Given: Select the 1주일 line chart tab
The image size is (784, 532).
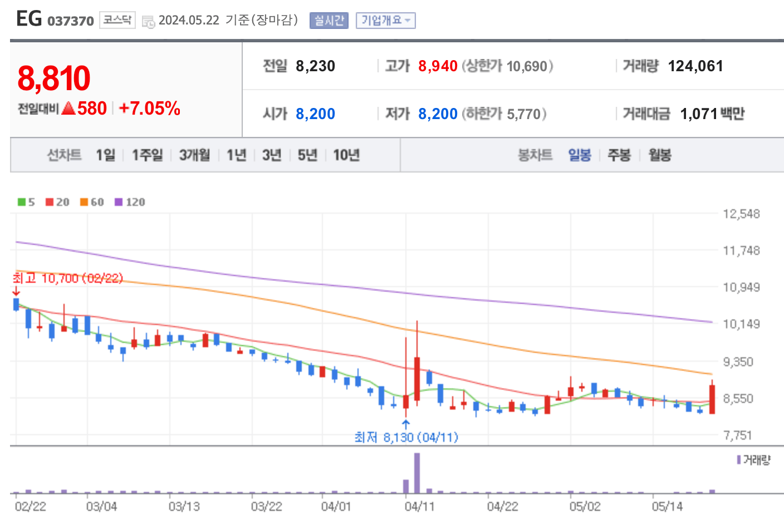Looking at the screenshot, I should click(148, 155).
